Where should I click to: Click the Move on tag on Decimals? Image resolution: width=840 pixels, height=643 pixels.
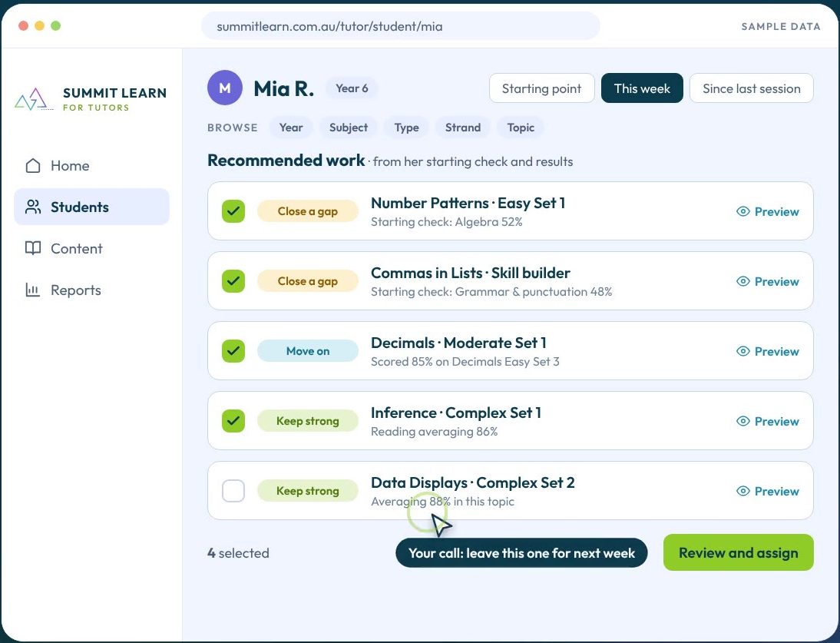pos(307,351)
